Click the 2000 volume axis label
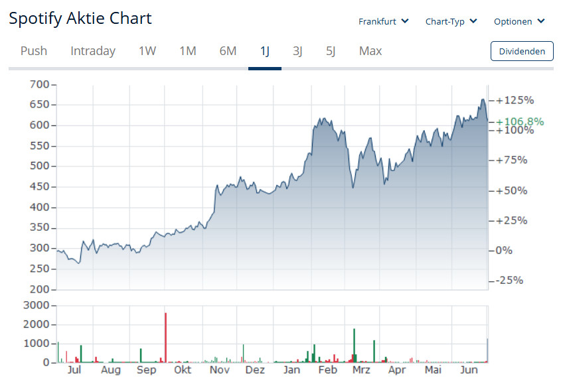Image resolution: width=561 pixels, height=392 pixels. click(36, 324)
